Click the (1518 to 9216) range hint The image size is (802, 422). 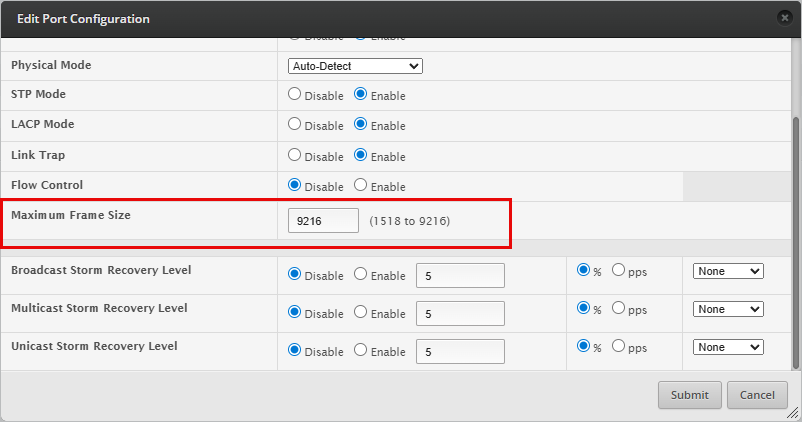pyautogui.click(x=410, y=221)
